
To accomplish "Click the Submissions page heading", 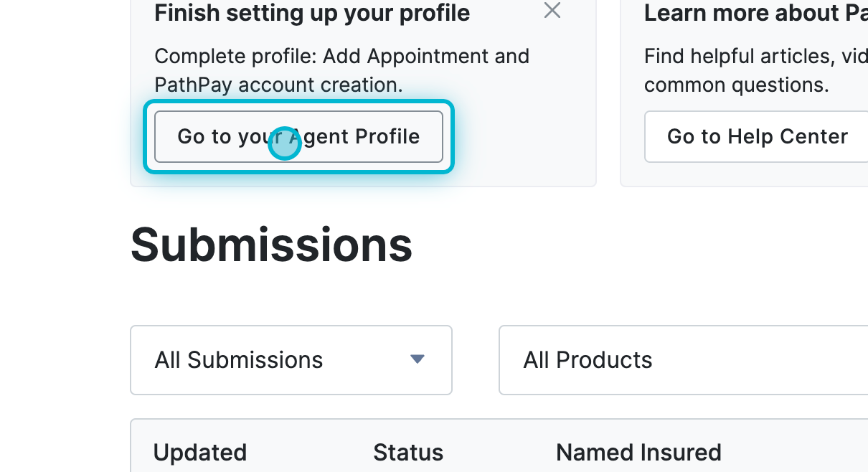I will (271, 245).
